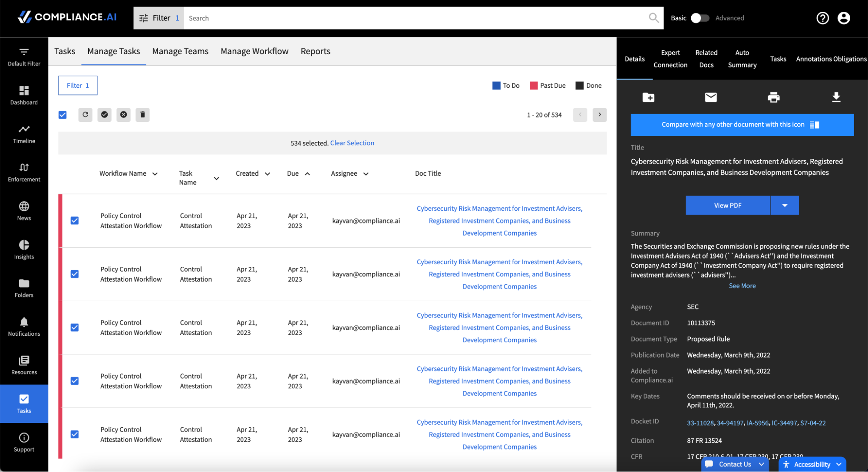Image resolution: width=868 pixels, height=472 pixels.
Task: Switch to Manage Teams tab
Action: 180,51
